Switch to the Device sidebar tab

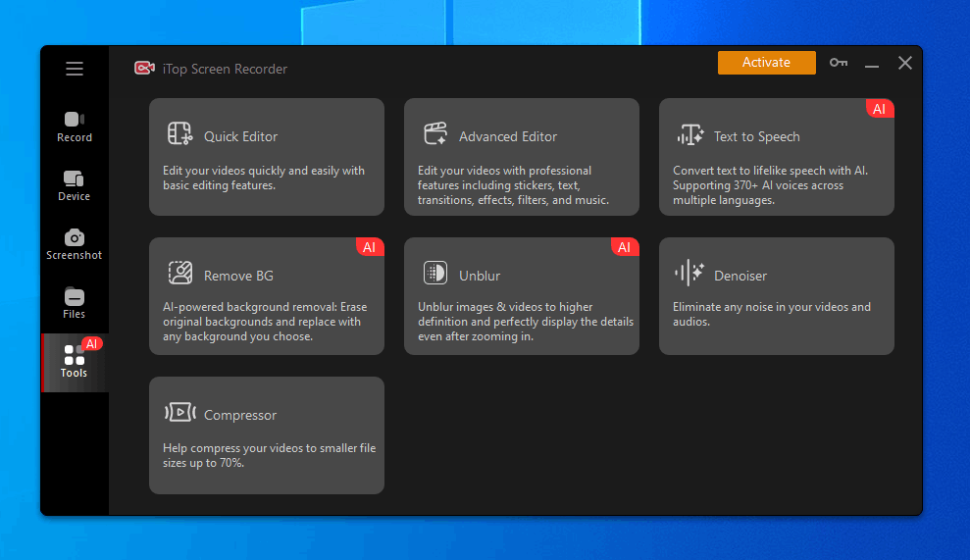pos(75,185)
